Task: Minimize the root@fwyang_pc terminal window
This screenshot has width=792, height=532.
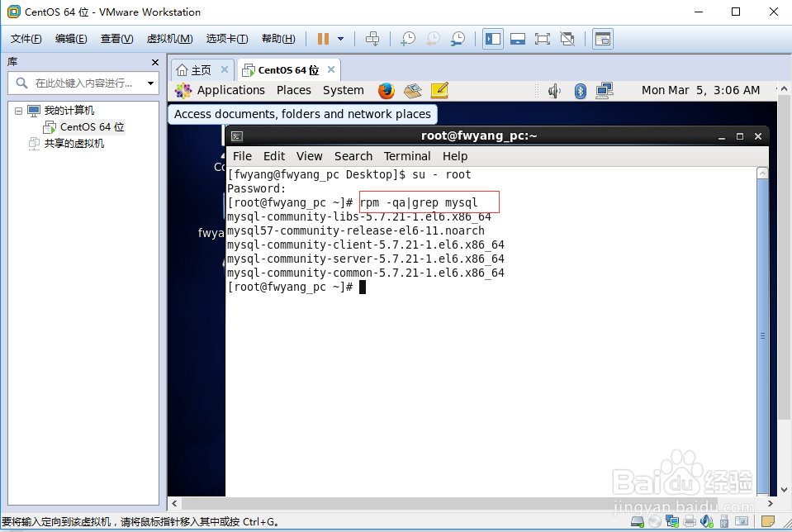Action: coord(722,136)
